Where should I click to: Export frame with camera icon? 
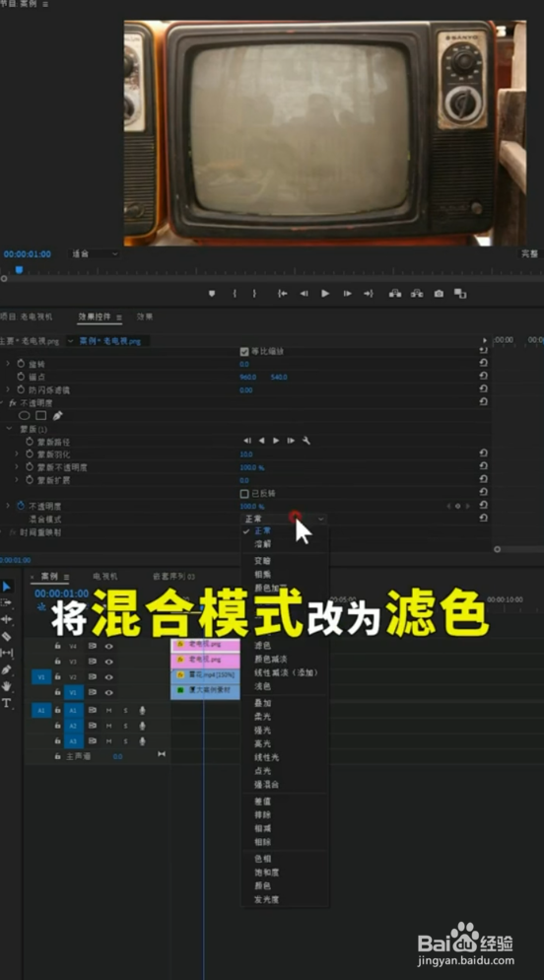440,293
